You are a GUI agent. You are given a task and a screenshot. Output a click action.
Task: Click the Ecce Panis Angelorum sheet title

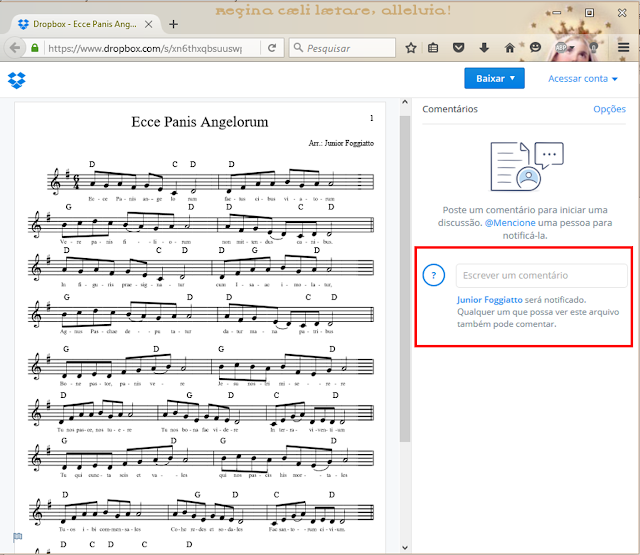200,122
